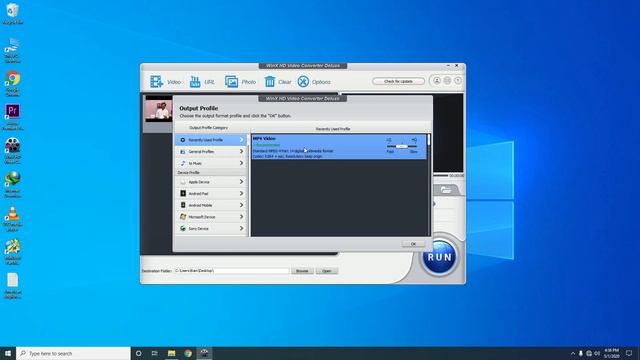Open the Options settings icon
The height and width of the screenshot is (360, 640).
[x=303, y=82]
